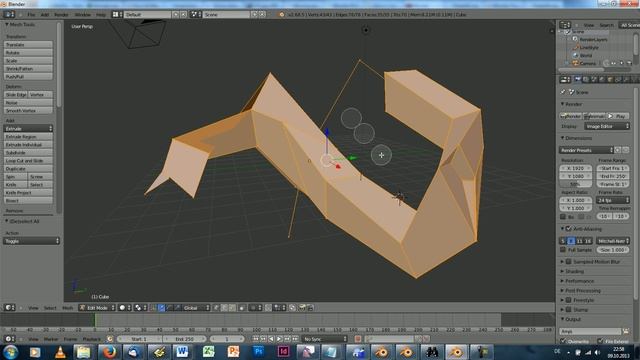Enable the Sampled Motion Blur checkbox

pos(569,262)
